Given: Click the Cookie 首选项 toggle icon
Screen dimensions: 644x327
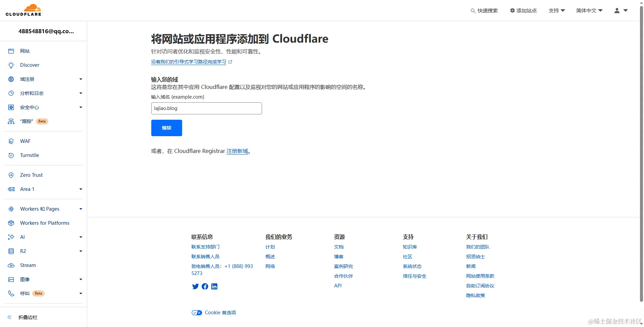Looking at the screenshot, I should pyautogui.click(x=197, y=313).
